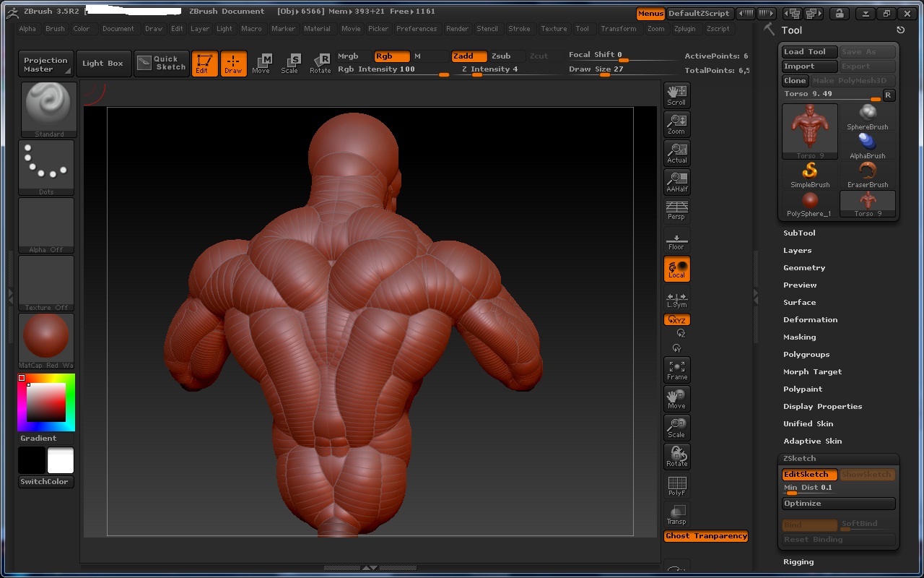
Task: Open the Deformation panel
Action: [x=810, y=319]
